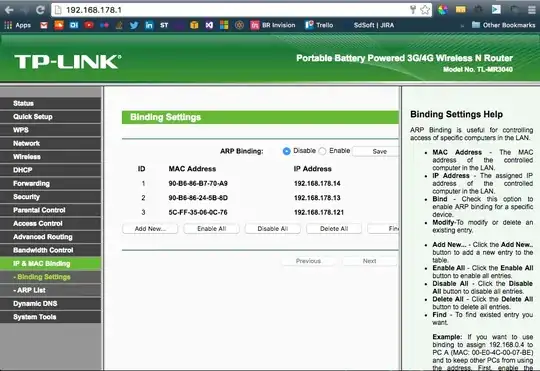This screenshot has width=540, height=371.
Task: Open the Access Control menu section
Action: click(x=51, y=224)
